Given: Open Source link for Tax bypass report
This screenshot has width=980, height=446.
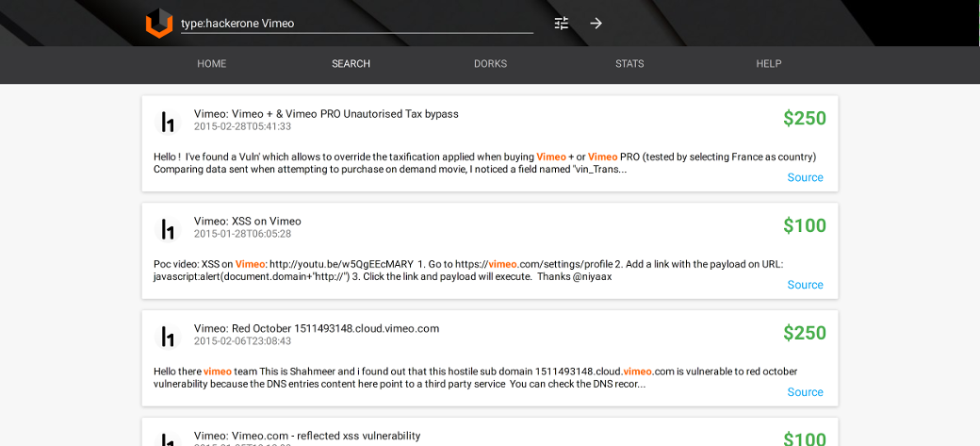Looking at the screenshot, I should (x=805, y=177).
